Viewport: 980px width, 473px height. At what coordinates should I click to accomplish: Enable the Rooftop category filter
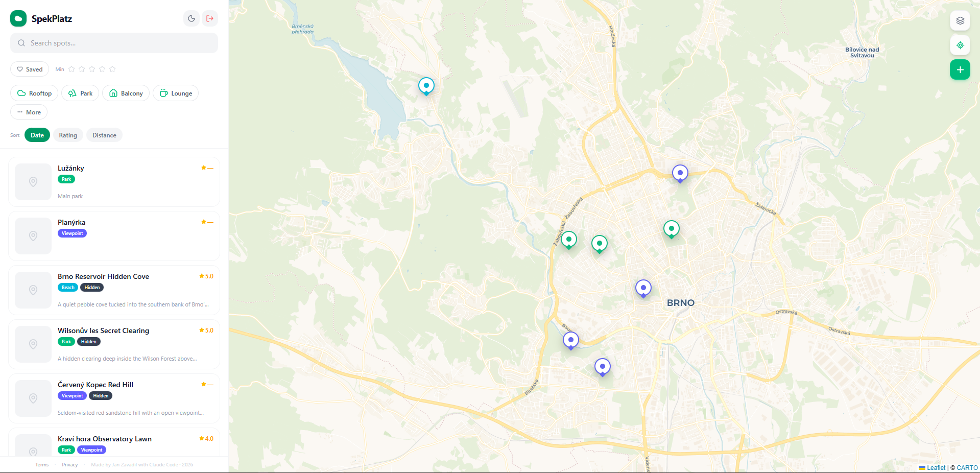[35, 93]
